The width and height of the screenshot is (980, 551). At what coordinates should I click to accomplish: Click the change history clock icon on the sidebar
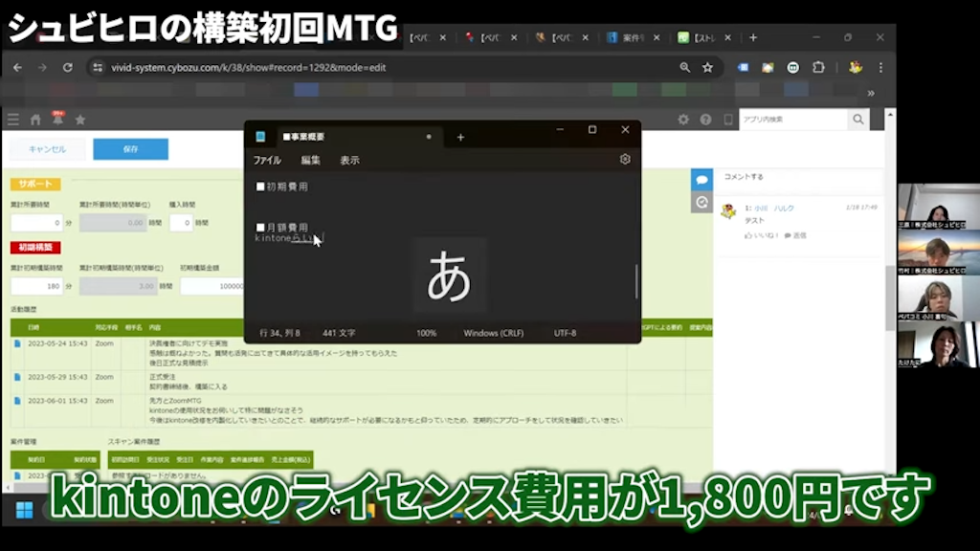[x=703, y=203]
